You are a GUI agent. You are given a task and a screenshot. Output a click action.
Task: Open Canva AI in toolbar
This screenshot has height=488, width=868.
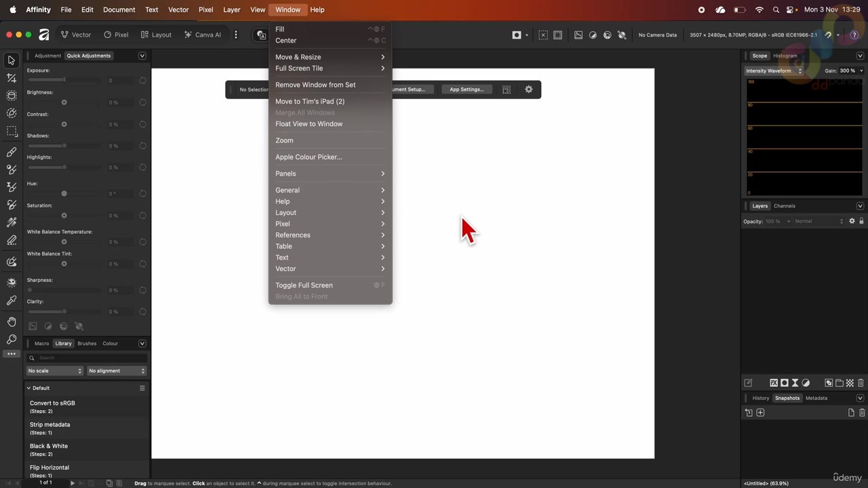tap(202, 35)
